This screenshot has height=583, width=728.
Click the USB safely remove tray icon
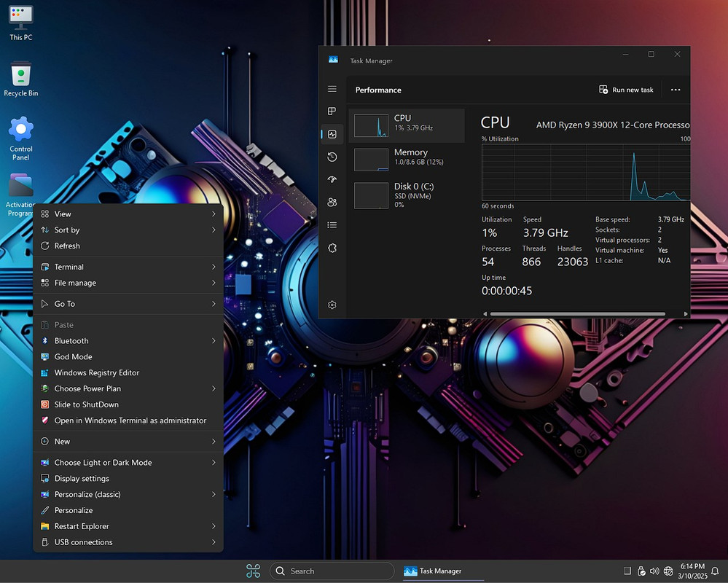click(x=641, y=571)
